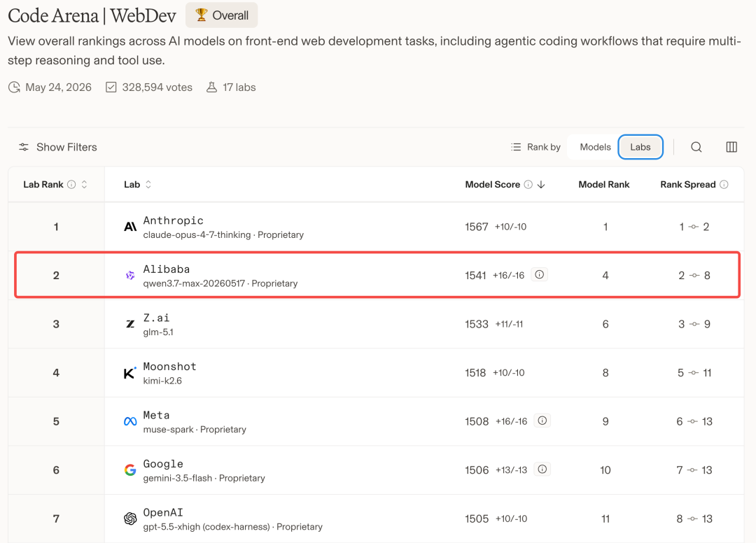
Task: Click the checkbox icon beside the votes count
Action: 111,87
